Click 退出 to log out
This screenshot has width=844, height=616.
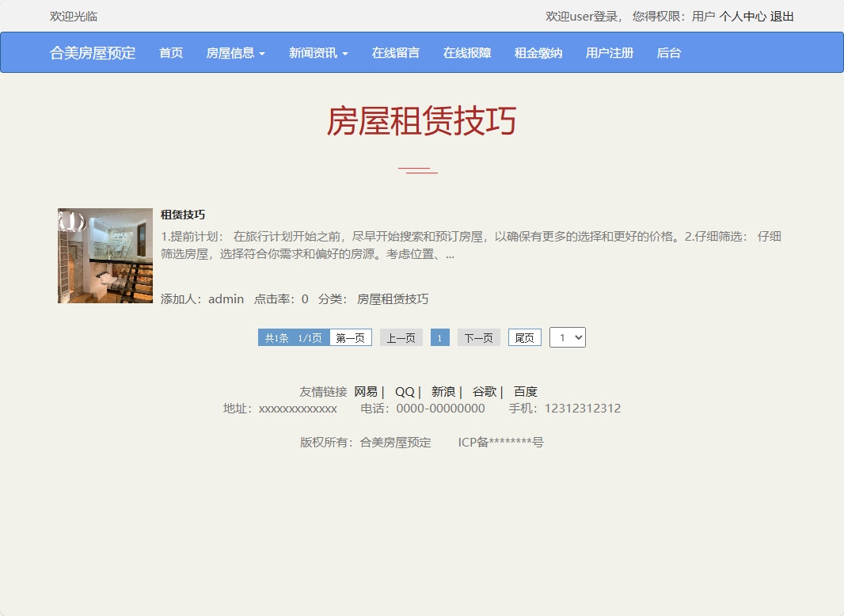pyautogui.click(x=783, y=16)
